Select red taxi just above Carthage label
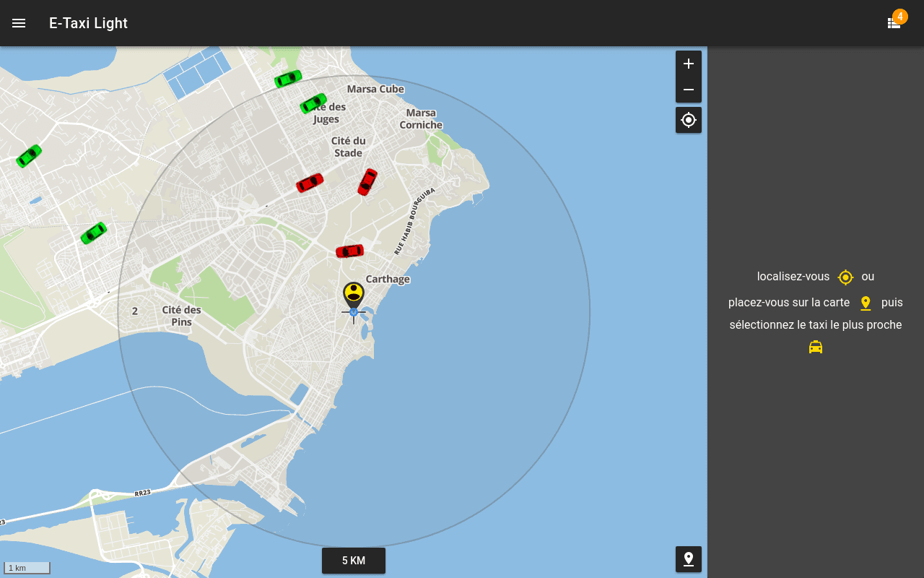This screenshot has width=924, height=578. click(x=349, y=251)
